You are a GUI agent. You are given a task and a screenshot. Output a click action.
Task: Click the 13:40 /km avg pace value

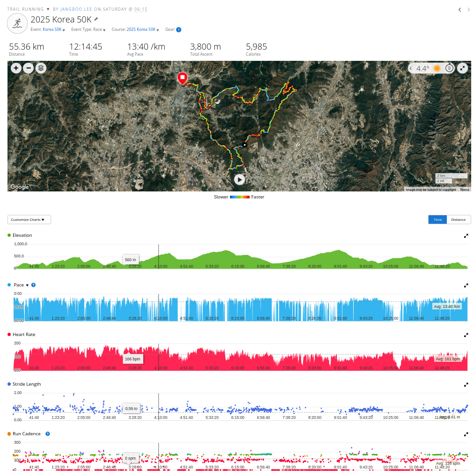click(146, 47)
